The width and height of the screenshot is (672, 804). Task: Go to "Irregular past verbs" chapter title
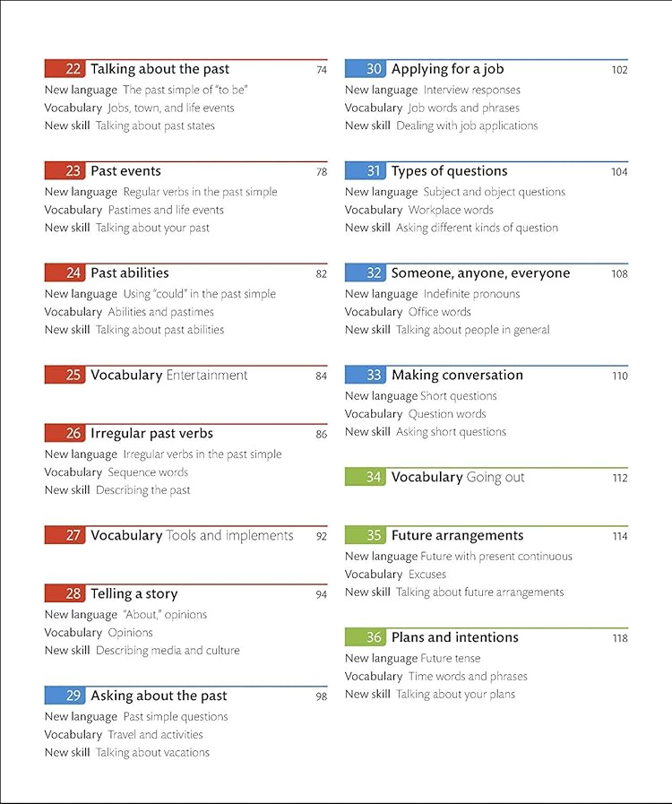[x=151, y=434]
